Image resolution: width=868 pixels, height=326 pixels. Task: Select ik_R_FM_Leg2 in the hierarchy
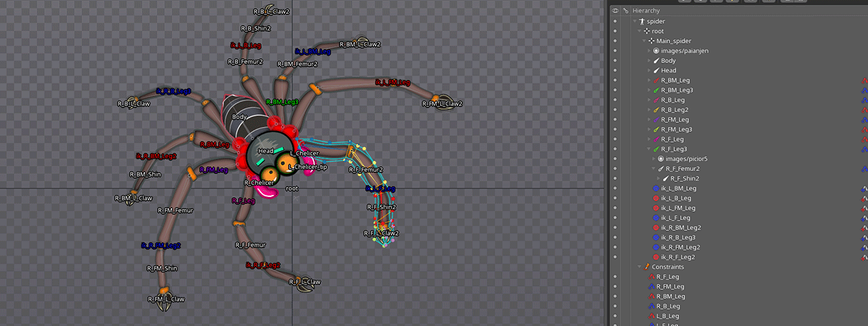click(x=680, y=247)
